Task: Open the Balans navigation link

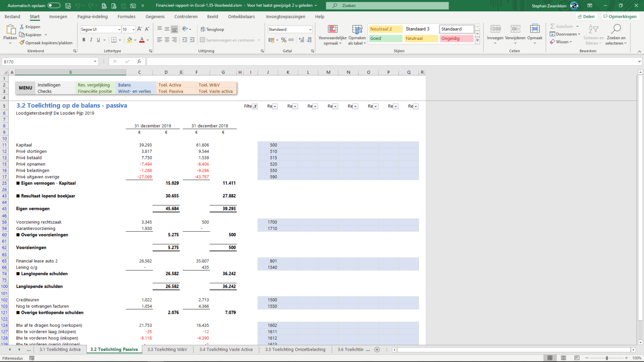Action: pos(125,85)
